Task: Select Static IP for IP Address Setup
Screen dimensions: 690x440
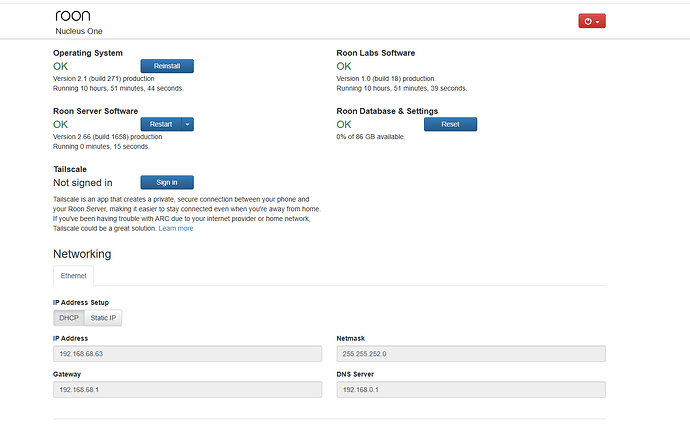Action: pos(103,318)
